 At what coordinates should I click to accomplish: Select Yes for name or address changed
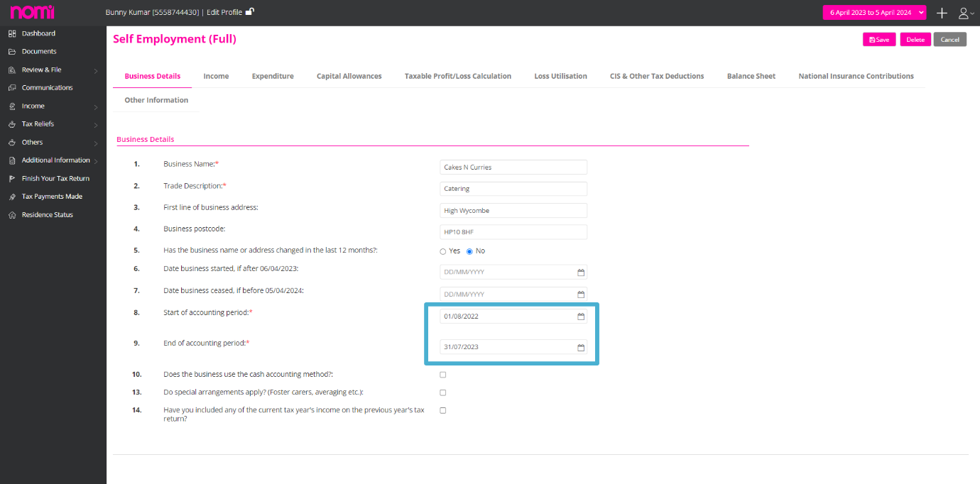443,251
